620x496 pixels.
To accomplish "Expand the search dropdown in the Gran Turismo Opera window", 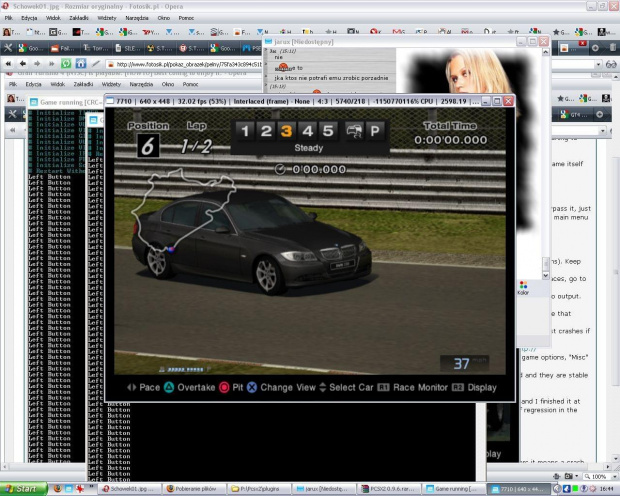I will click(603, 130).
